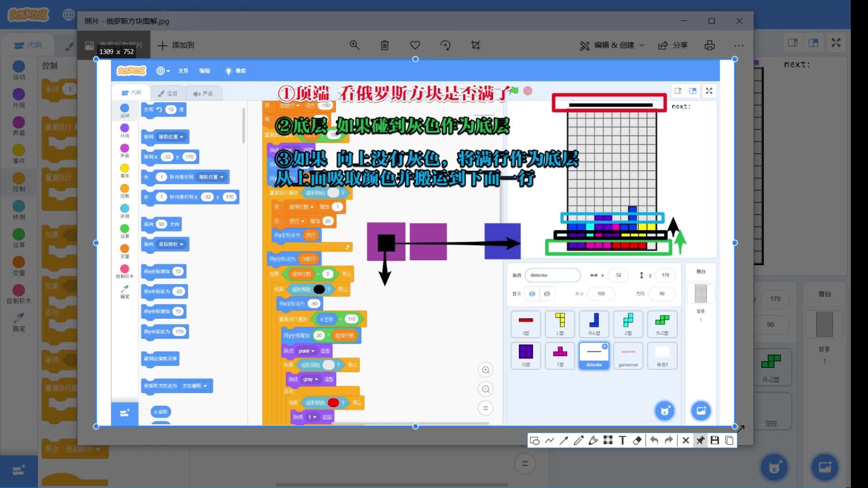Click 查看所有照片 in Photos window
Viewport: 868px width, 488px height.
114,45
